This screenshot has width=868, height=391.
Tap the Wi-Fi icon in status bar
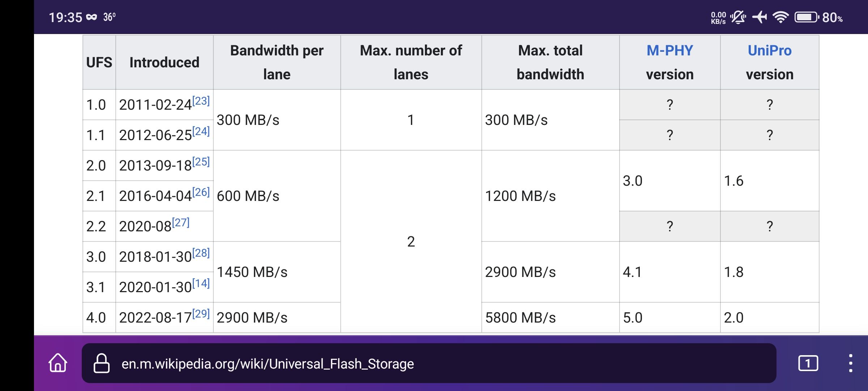pyautogui.click(x=781, y=17)
